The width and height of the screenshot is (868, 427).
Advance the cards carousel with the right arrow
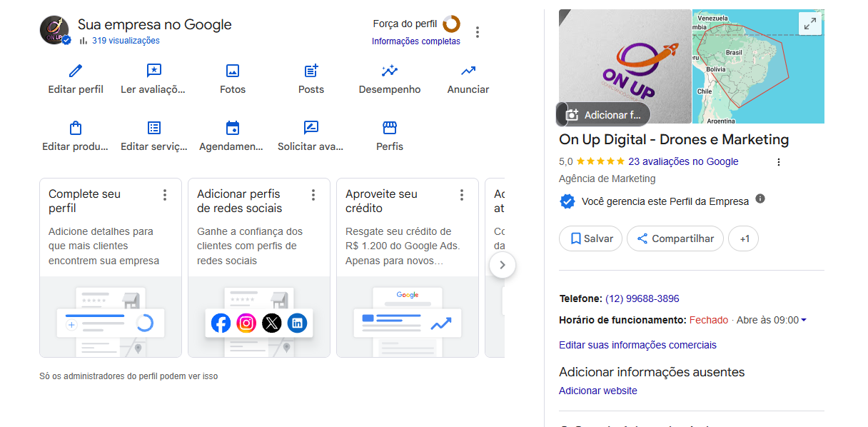tap(503, 265)
